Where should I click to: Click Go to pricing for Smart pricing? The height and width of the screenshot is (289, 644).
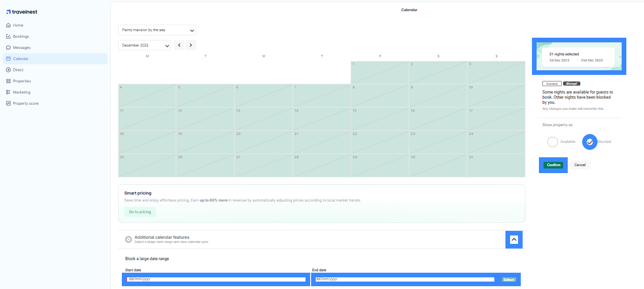[x=139, y=212]
